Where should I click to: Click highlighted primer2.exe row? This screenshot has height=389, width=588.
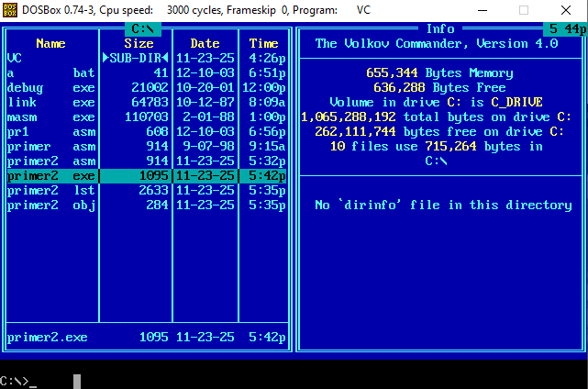147,175
